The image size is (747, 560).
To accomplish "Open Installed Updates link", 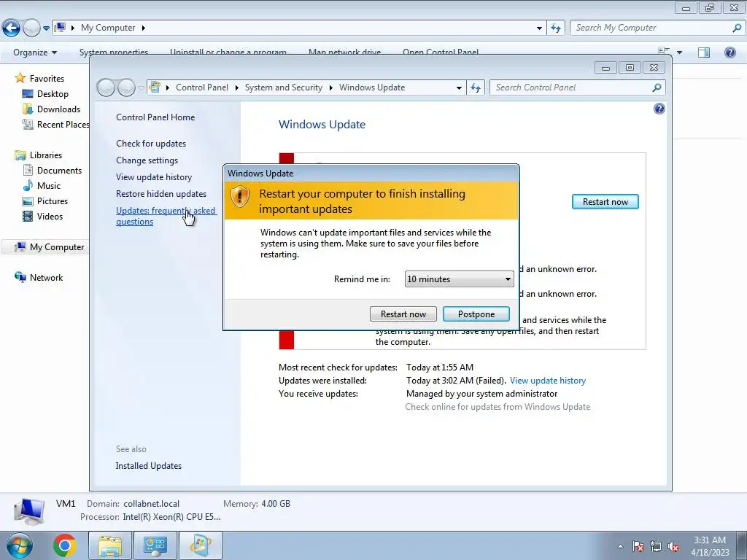I will 148,466.
